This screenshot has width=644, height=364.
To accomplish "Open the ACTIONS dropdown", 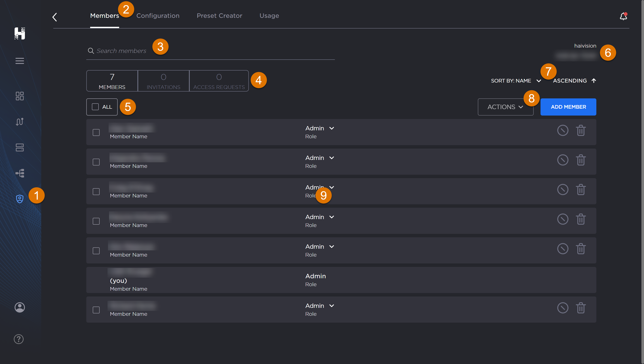I will tap(505, 107).
